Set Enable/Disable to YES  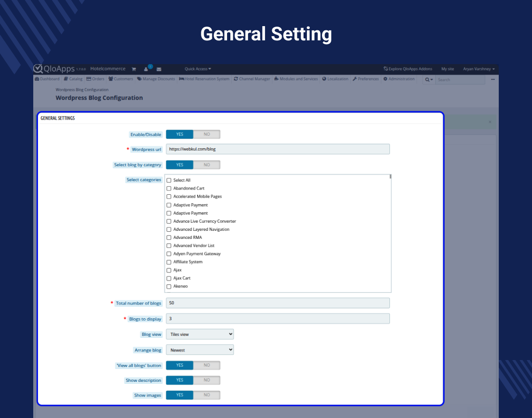coord(180,134)
